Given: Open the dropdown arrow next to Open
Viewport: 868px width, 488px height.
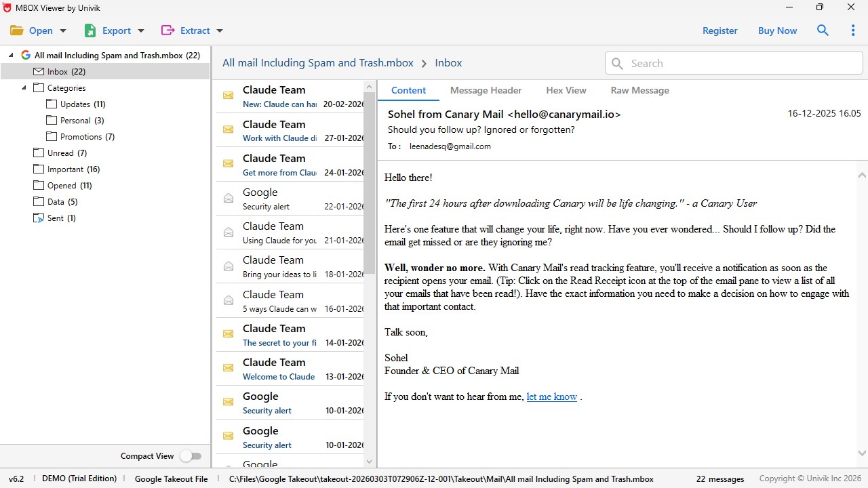Looking at the screenshot, I should (x=63, y=31).
